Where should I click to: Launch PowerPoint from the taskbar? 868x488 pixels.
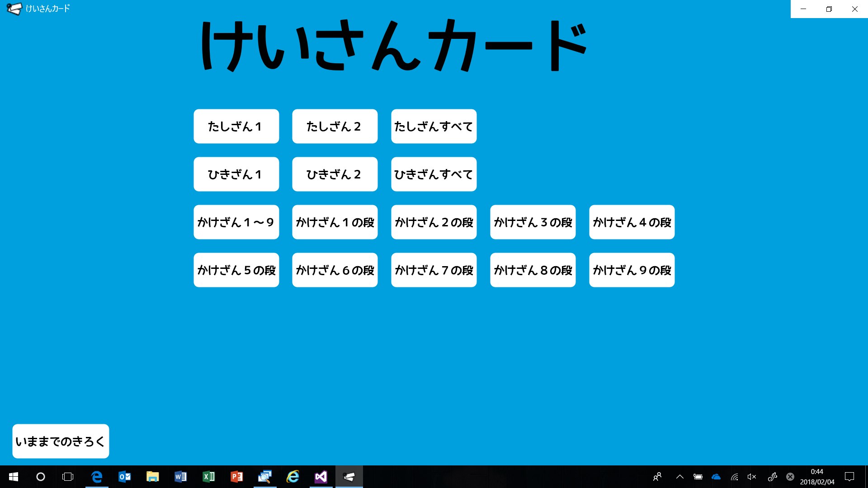tap(236, 477)
